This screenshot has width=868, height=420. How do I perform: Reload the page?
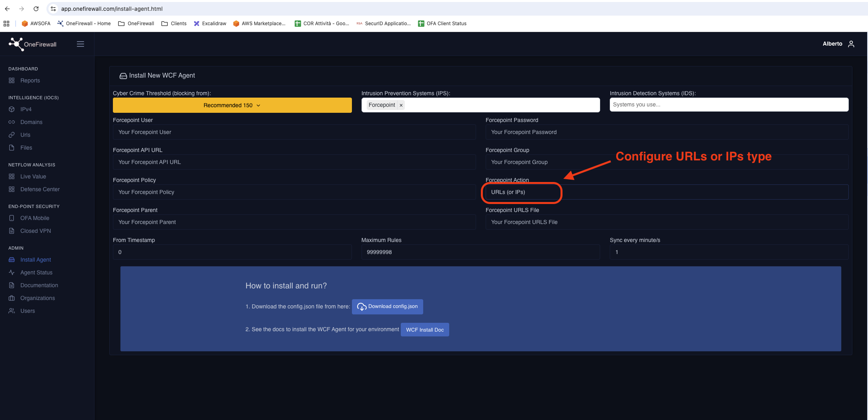36,9
